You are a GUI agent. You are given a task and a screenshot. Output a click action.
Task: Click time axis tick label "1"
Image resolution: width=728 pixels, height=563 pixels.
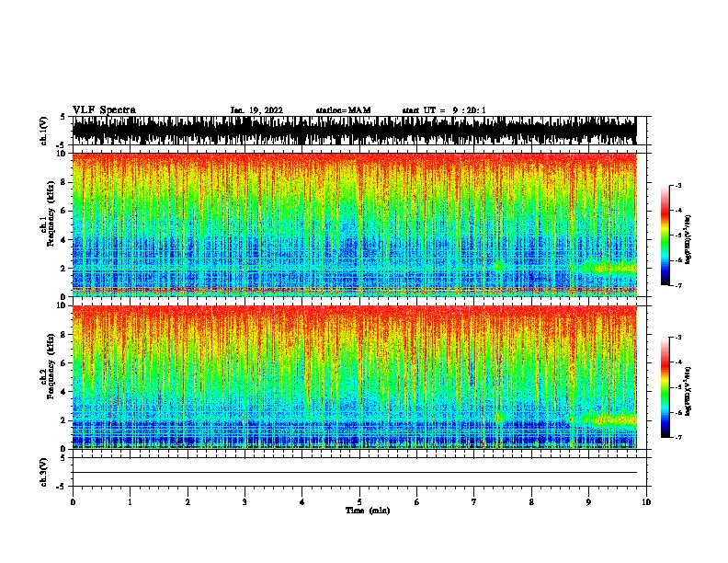[x=130, y=502]
